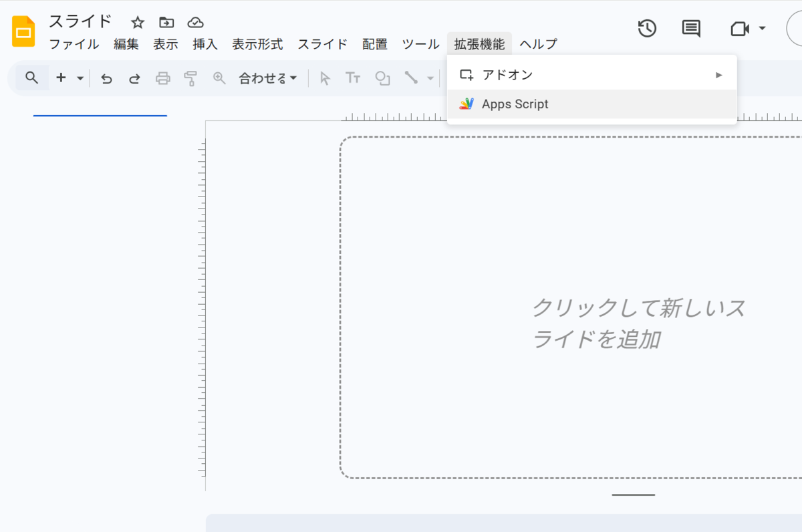Close the 拡張機能 menu
Viewport: 802px width, 532px height.
tap(479, 44)
